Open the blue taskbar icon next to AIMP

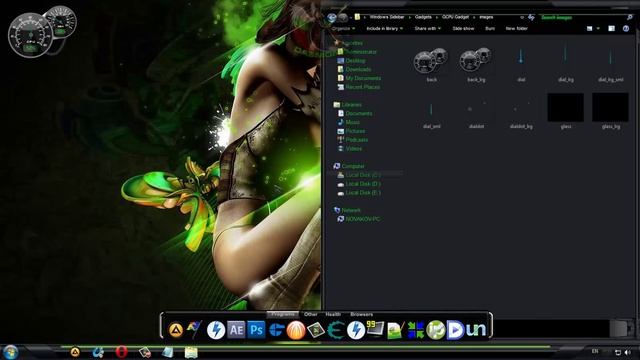coord(98,352)
